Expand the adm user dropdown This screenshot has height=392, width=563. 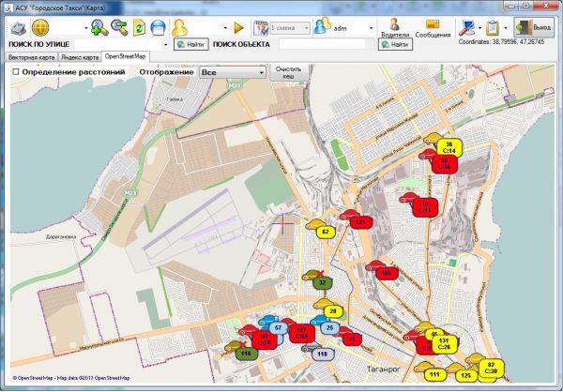coord(371,27)
